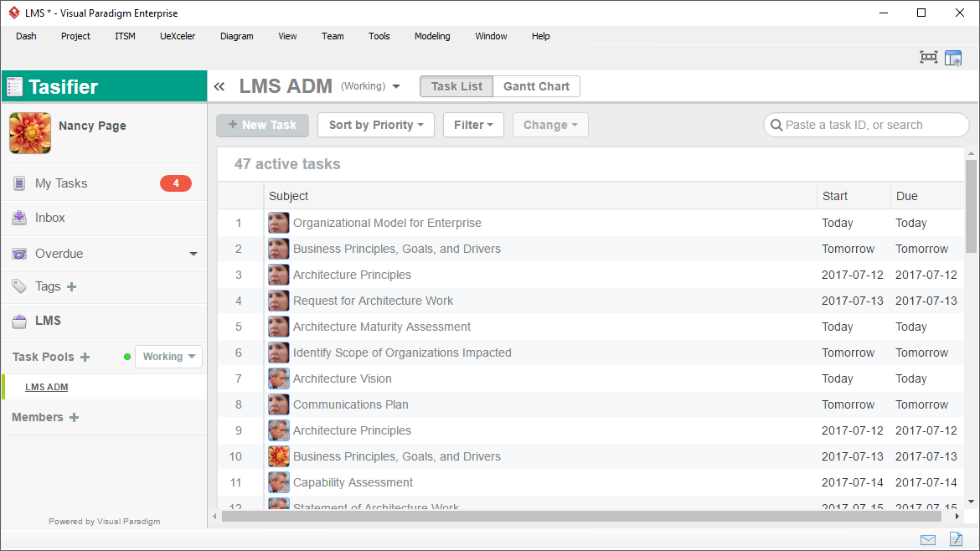Switch to the Task List tab

456,86
